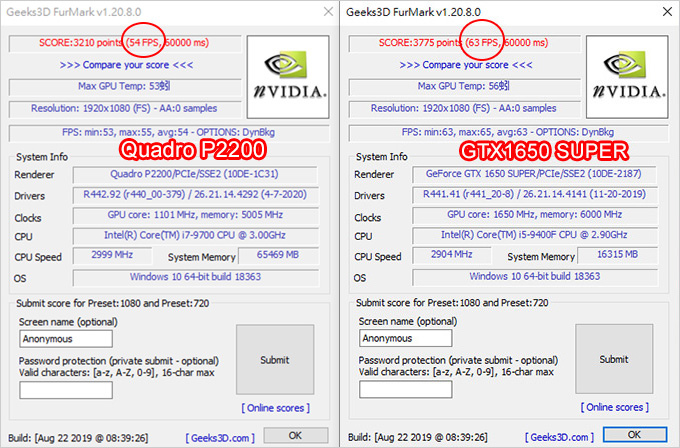This screenshot has width=680, height=448.
Task: Open Compare your score link in right window
Action: coord(466,65)
